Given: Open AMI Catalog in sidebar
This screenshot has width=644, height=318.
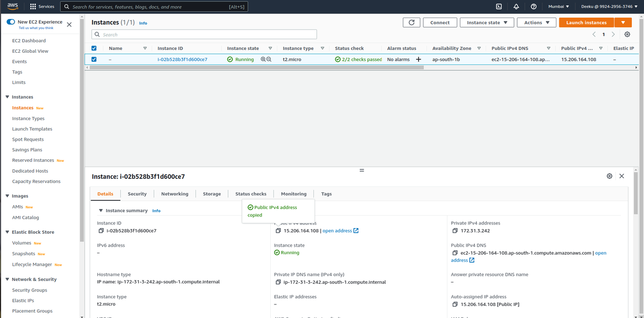Looking at the screenshot, I should 26,218.
